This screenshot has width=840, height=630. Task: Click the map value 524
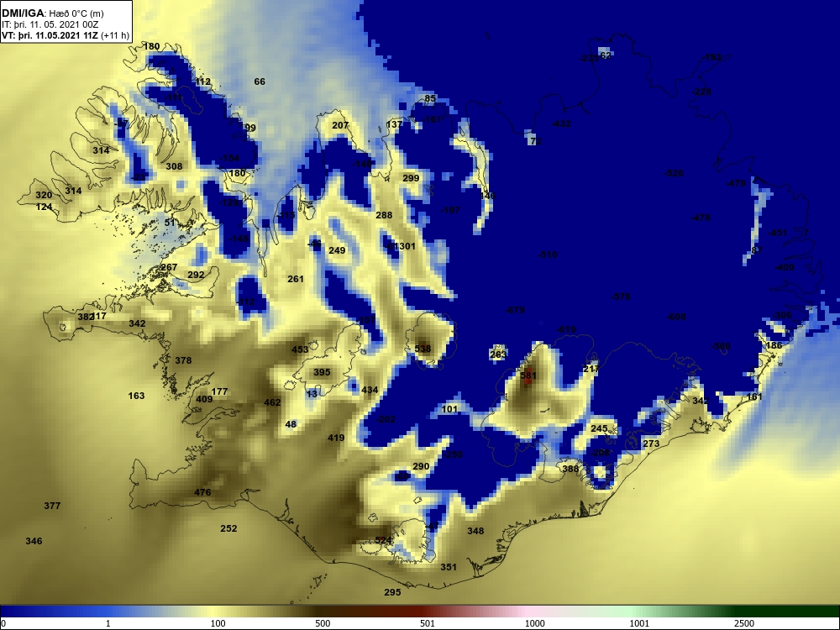click(x=383, y=540)
